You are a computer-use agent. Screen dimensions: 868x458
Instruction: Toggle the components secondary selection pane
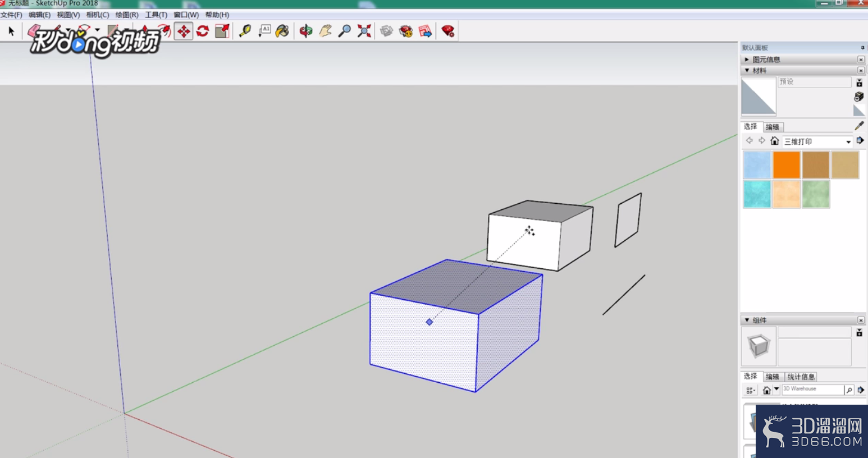(x=859, y=333)
